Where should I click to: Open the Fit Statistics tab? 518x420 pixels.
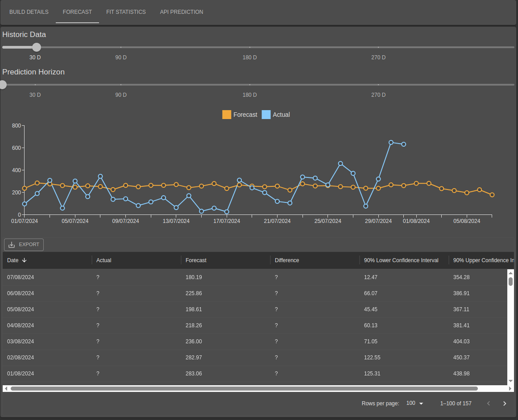coord(126,12)
